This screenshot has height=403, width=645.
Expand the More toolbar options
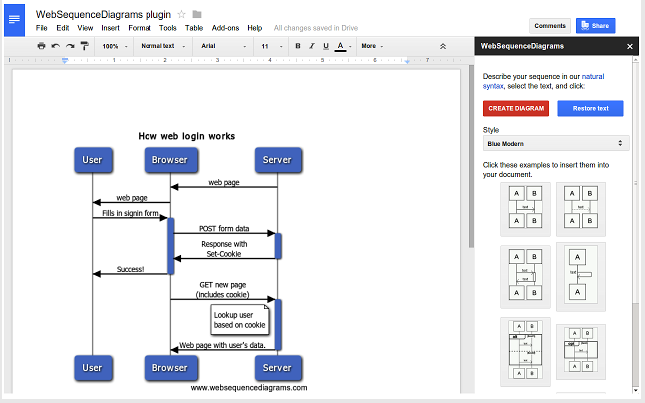coord(372,46)
